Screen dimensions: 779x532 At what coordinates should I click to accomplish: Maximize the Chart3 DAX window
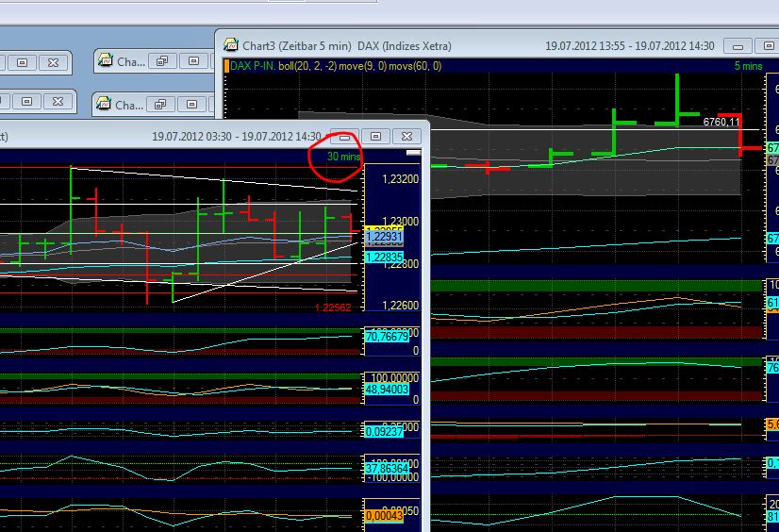coord(768,46)
